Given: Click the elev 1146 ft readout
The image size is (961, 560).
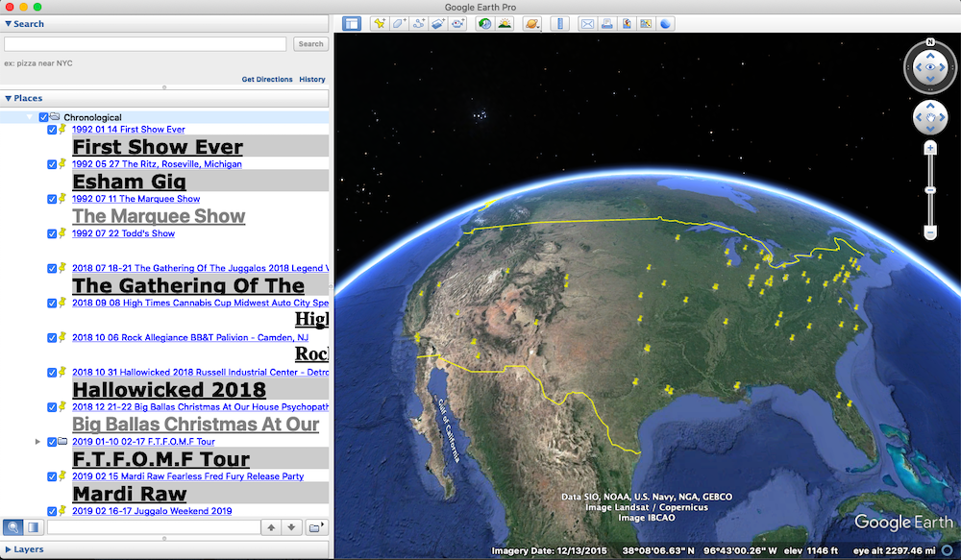Looking at the screenshot, I should click(x=811, y=550).
